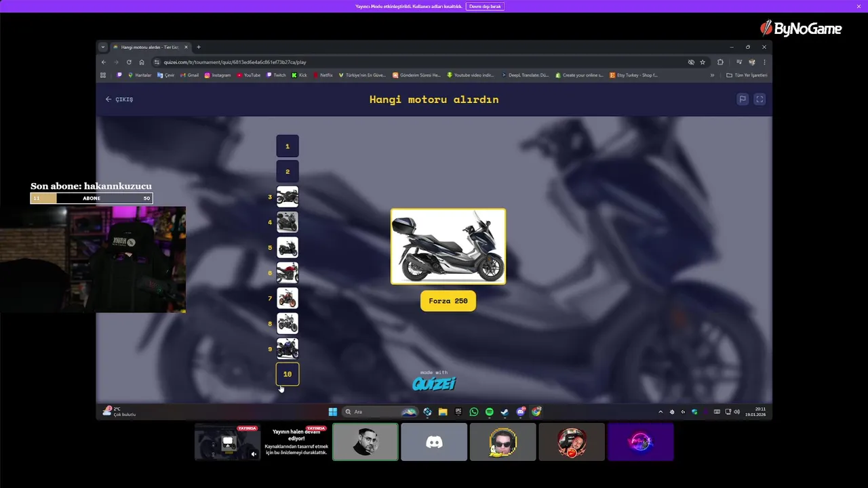Click the motorcycle thumbnail at rank 8
The image size is (868, 488).
pyautogui.click(x=288, y=323)
